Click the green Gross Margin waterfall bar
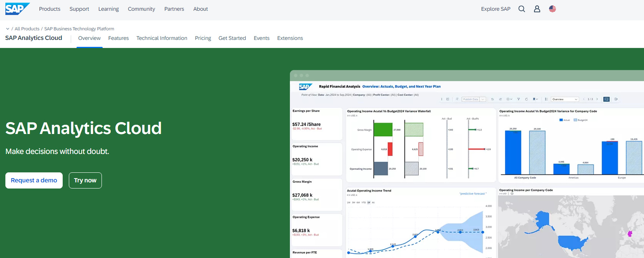 [x=383, y=129]
